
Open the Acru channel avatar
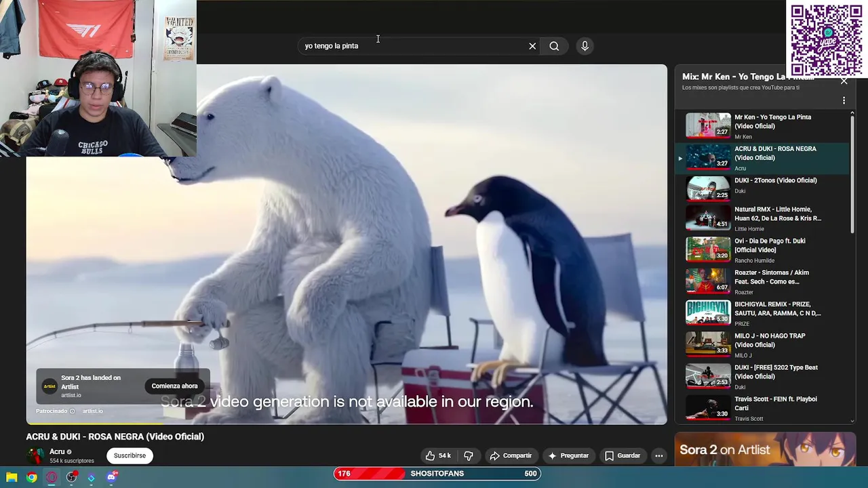point(35,455)
